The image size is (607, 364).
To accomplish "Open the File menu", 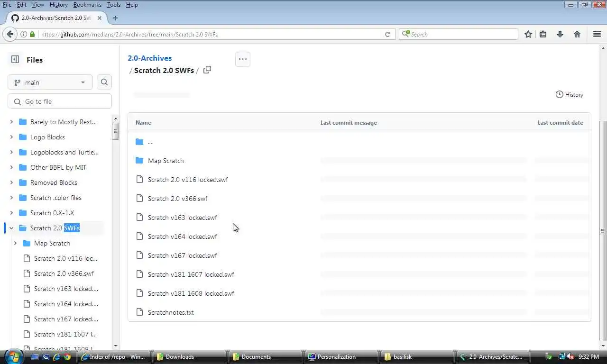I will [7, 5].
